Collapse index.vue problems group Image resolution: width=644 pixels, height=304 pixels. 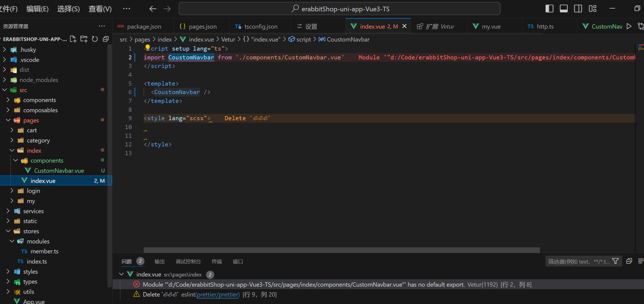click(121, 274)
